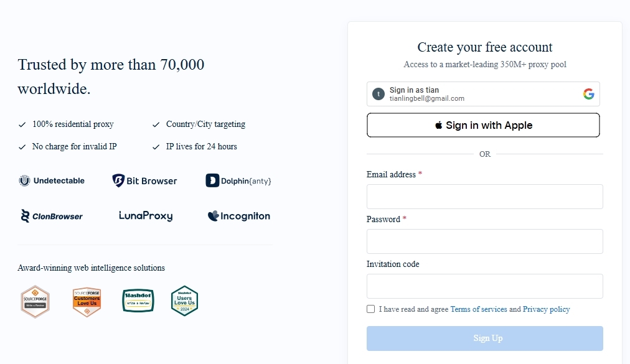Select the Incogniton logo
630x364 pixels.
(x=238, y=216)
